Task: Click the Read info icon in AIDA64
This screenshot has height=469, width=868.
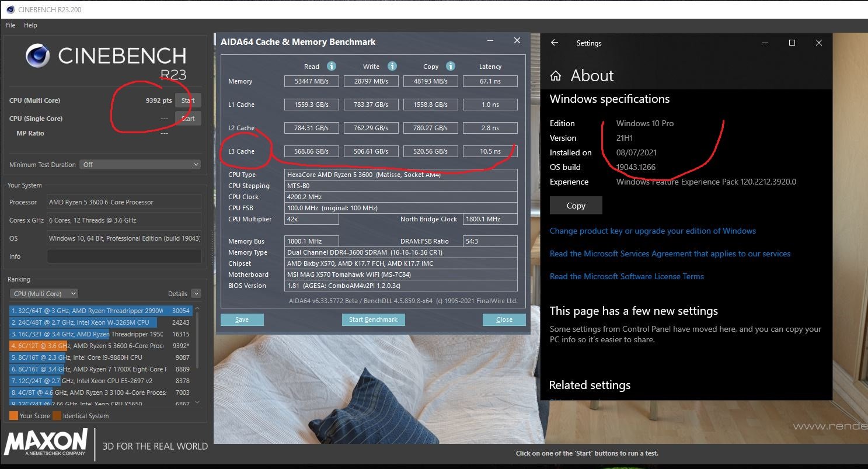Action: 332,67
